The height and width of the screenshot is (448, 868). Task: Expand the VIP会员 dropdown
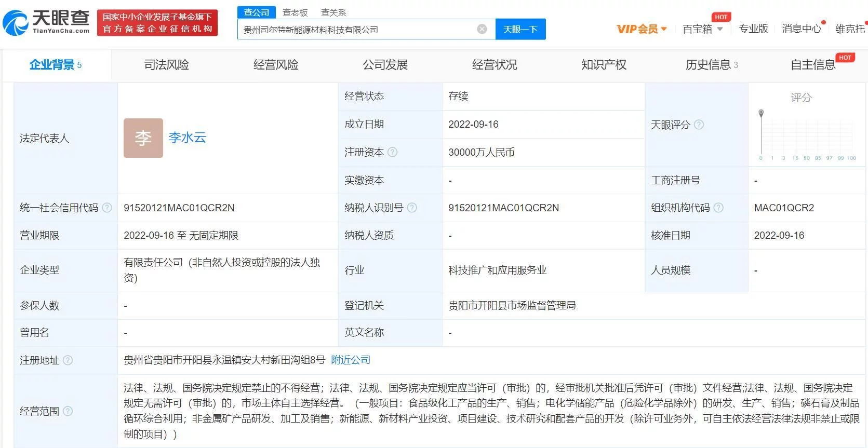tap(642, 29)
